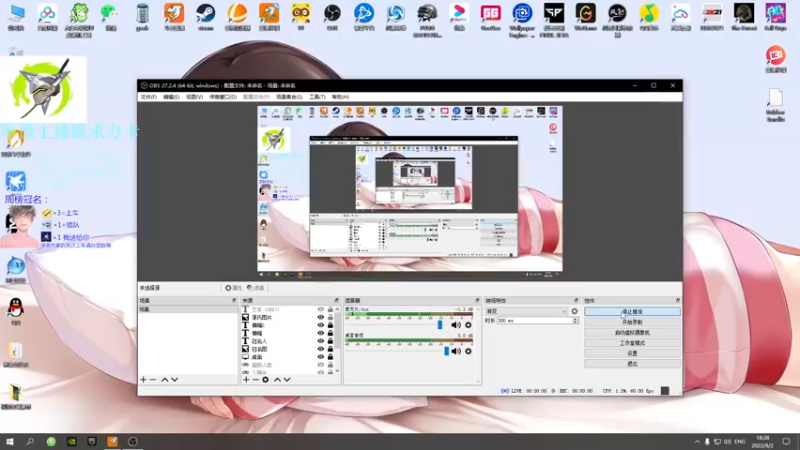Expand hidden system tray icons chevron
Viewport: 800px width, 450px height.
pos(697,441)
